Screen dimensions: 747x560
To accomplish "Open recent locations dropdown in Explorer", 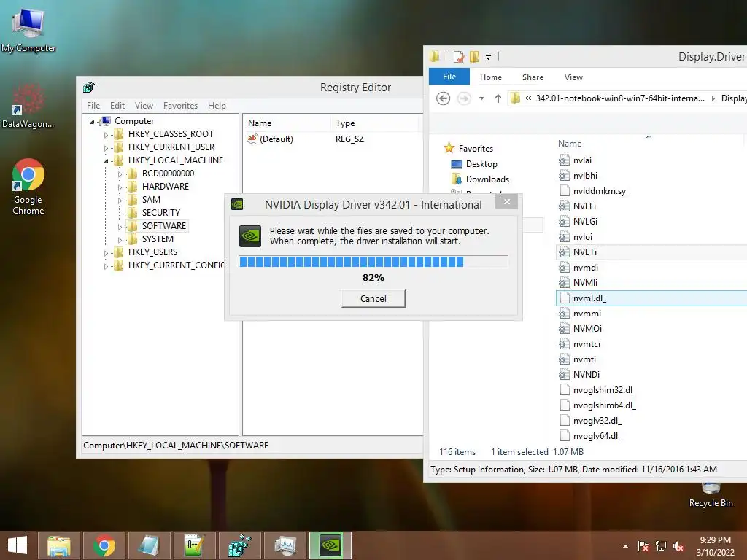I will pyautogui.click(x=481, y=98).
